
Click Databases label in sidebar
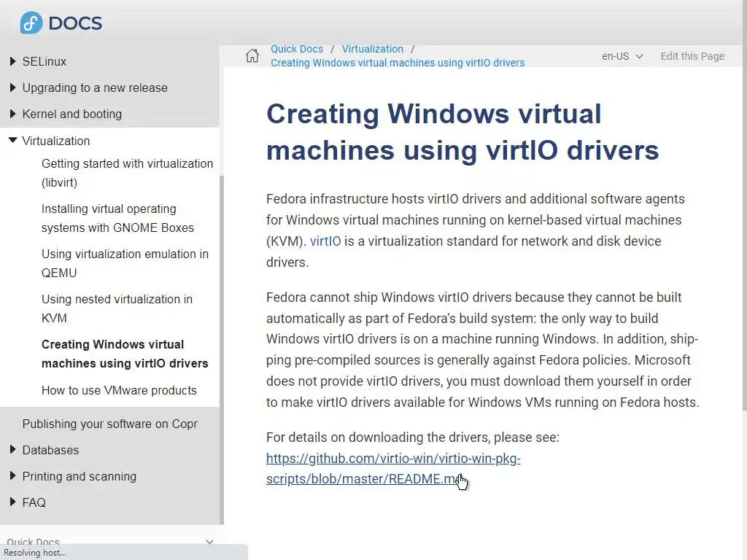tap(50, 450)
